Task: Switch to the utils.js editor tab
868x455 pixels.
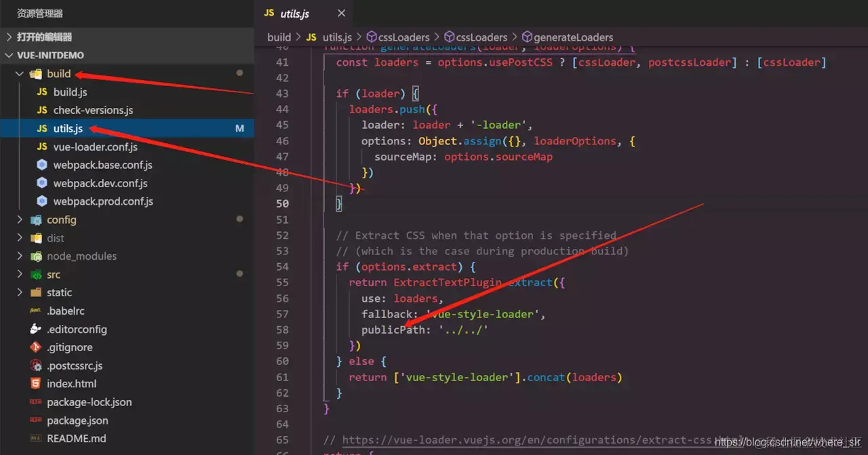Action: pos(304,14)
